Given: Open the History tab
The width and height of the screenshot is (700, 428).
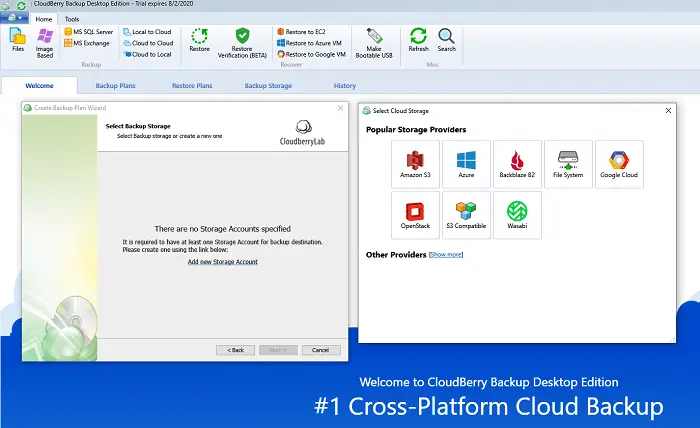Looking at the screenshot, I should (x=345, y=86).
